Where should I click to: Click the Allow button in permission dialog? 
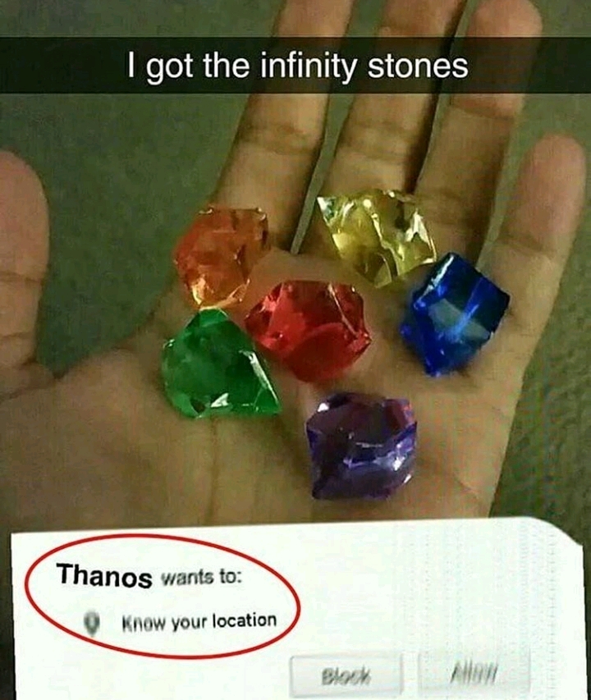pyautogui.click(x=474, y=673)
